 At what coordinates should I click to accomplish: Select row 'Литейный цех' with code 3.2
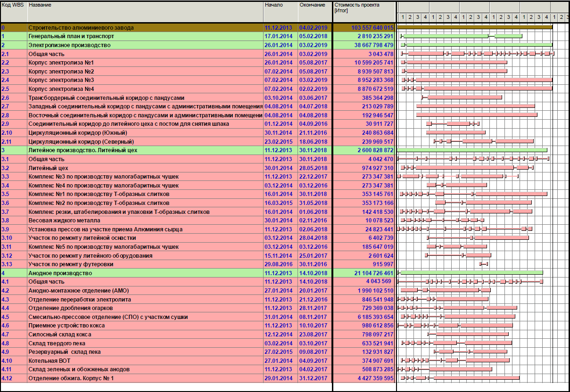[x=198, y=168]
